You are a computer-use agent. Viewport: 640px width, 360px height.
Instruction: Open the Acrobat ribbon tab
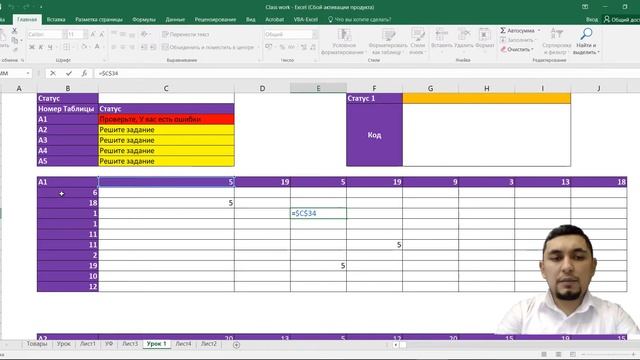click(x=275, y=20)
